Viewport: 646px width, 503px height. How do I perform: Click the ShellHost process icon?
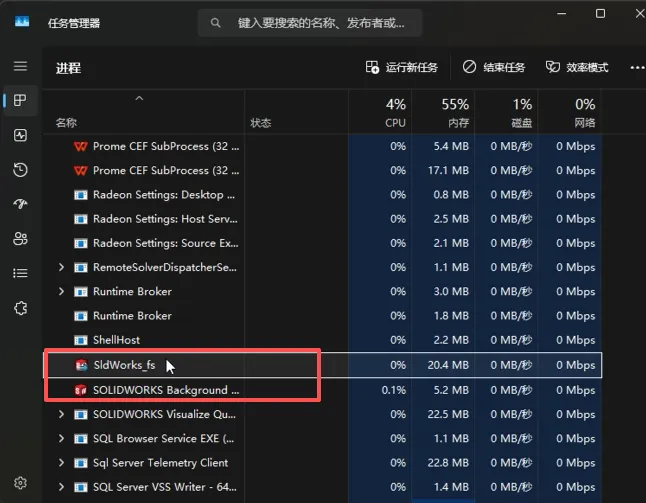click(81, 340)
